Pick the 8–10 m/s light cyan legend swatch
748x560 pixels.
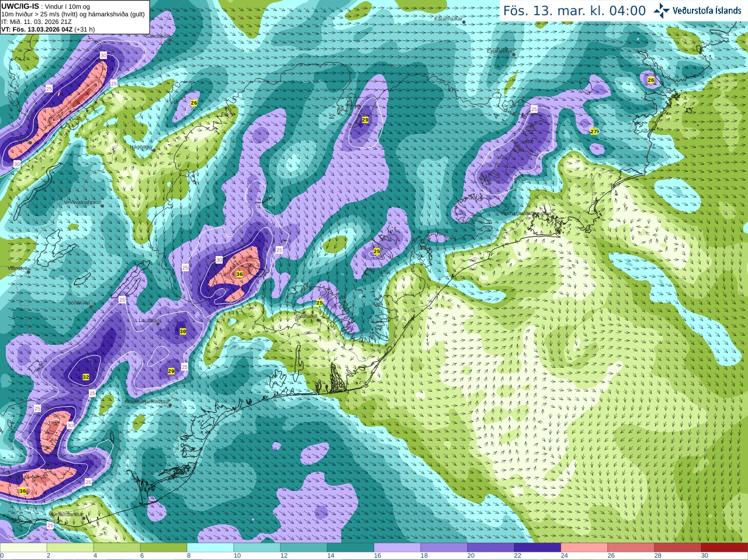click(210, 548)
